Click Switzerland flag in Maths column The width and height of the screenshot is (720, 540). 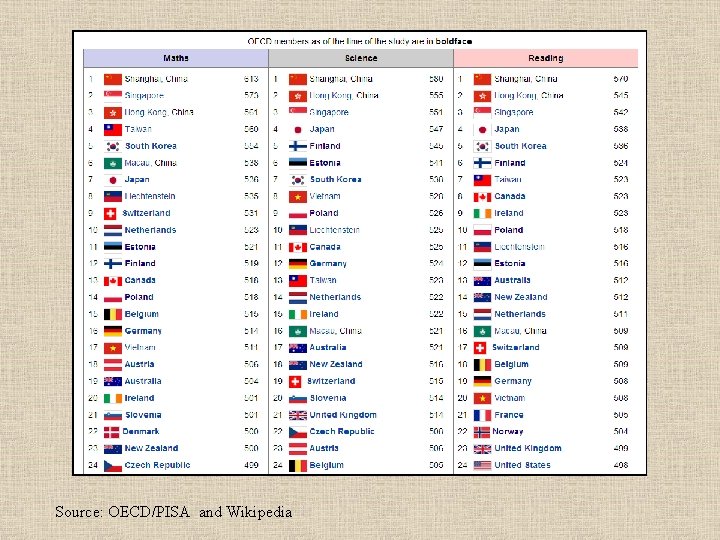[110, 214]
